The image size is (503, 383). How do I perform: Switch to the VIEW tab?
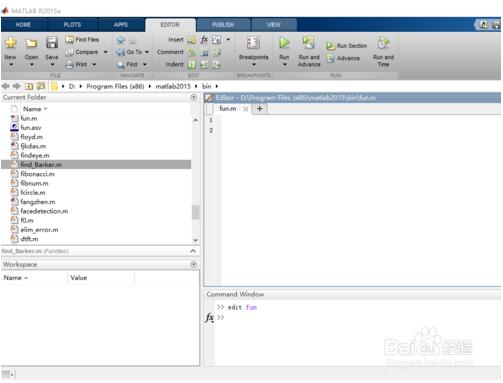click(x=273, y=25)
